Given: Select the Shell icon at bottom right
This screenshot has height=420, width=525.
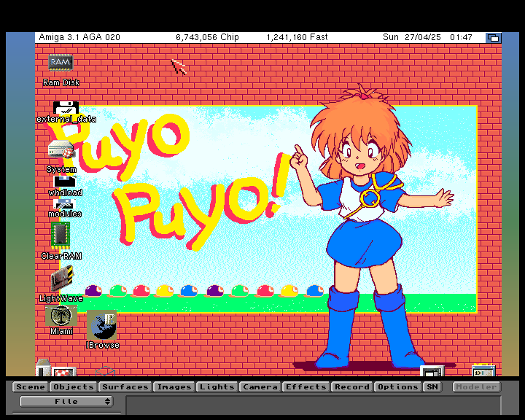Looking at the screenshot, I should pyautogui.click(x=483, y=370).
